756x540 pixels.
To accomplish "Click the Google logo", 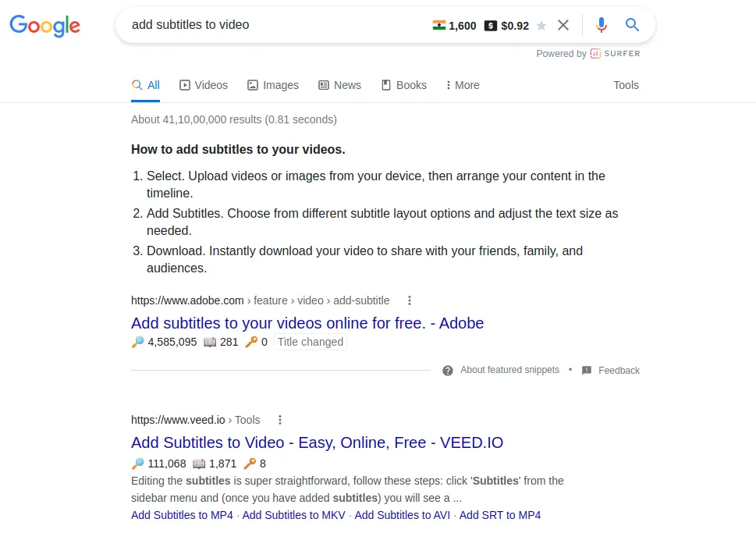I will (44, 25).
